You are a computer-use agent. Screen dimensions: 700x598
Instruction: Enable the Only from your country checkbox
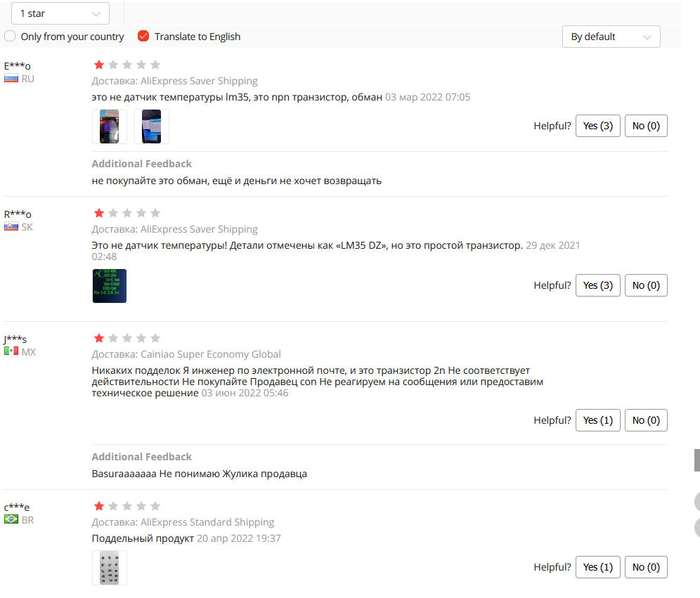(10, 36)
